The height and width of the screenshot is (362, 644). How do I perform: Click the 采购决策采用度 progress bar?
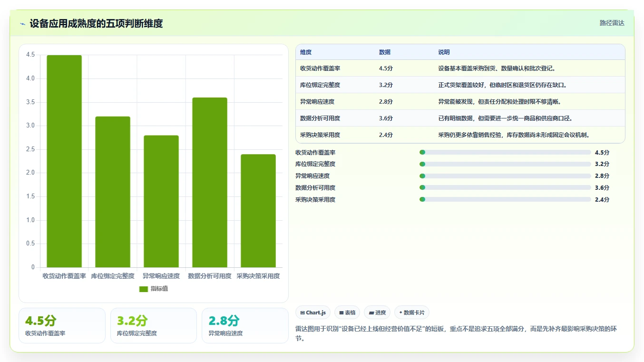coord(505,199)
